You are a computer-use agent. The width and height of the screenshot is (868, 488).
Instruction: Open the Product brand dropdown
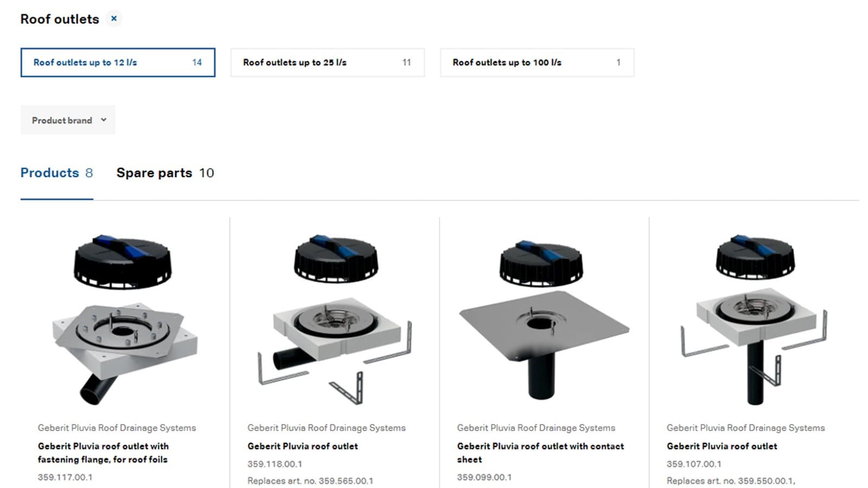point(68,120)
